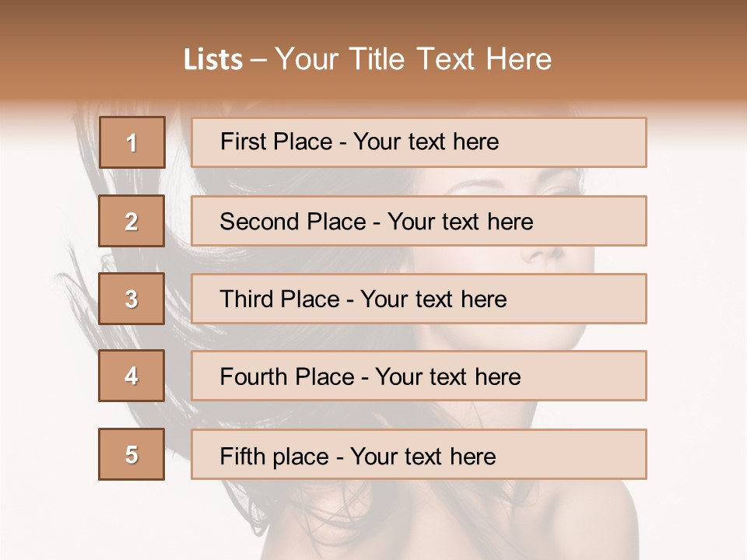Select the number 4 box
The width and height of the screenshot is (747, 560).
pyautogui.click(x=132, y=376)
